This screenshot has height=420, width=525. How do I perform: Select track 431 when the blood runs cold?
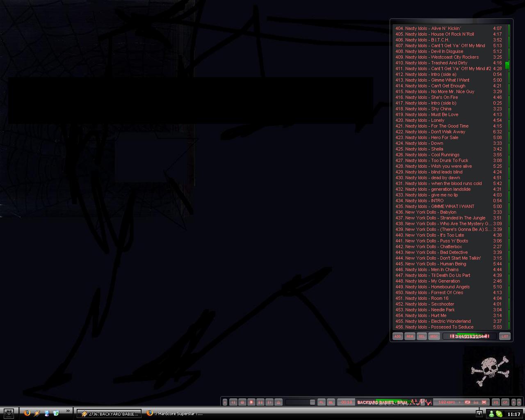pyautogui.click(x=448, y=183)
